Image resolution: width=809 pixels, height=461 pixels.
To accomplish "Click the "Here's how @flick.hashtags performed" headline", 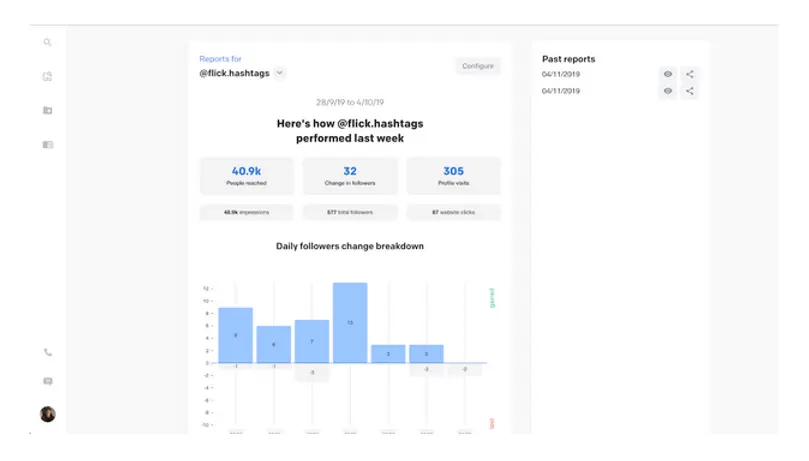I will 350,131.
